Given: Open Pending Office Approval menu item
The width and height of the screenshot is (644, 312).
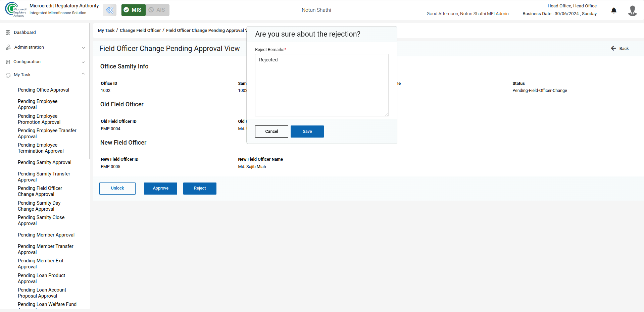Looking at the screenshot, I should click(x=43, y=90).
